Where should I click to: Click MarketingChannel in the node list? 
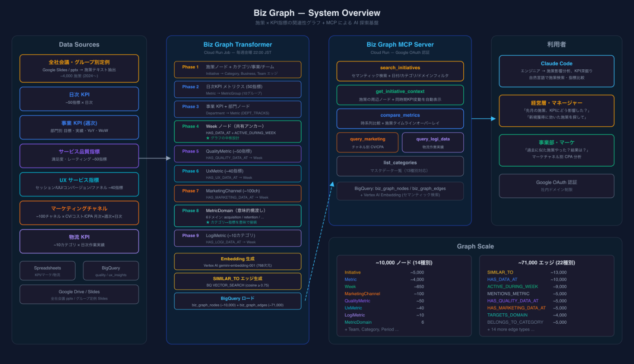(362, 294)
